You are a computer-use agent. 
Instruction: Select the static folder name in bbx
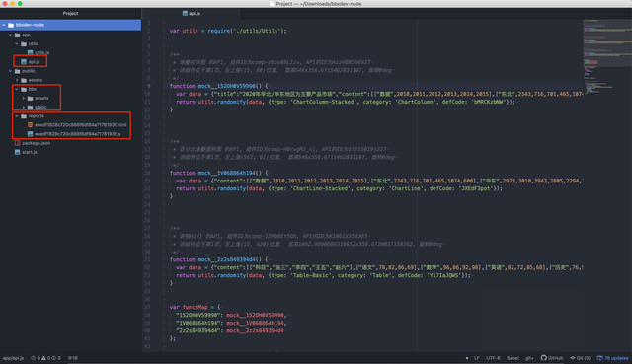[x=40, y=108]
